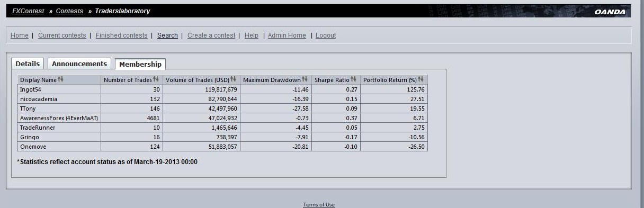Click trades count 4681 cell

click(x=131, y=118)
